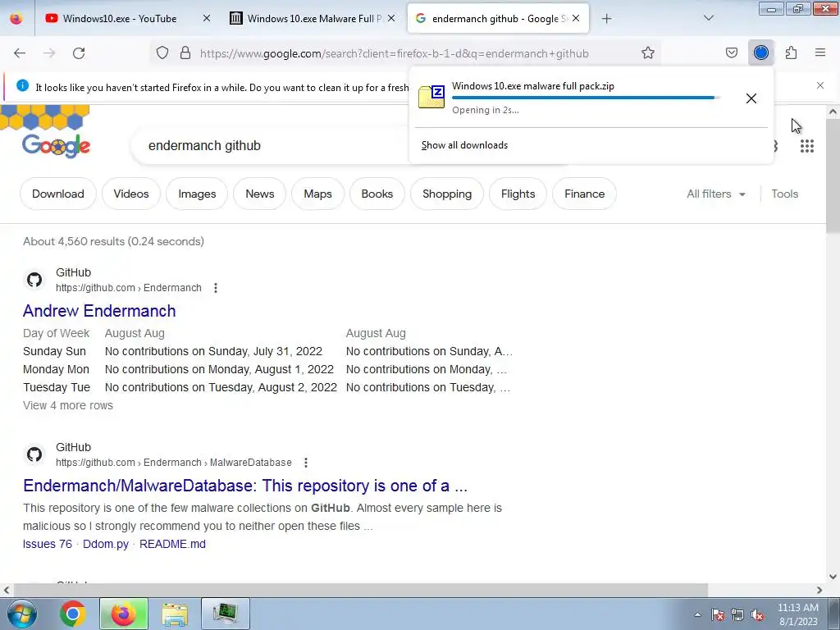Open the Google apps grid icon

pyautogui.click(x=807, y=146)
